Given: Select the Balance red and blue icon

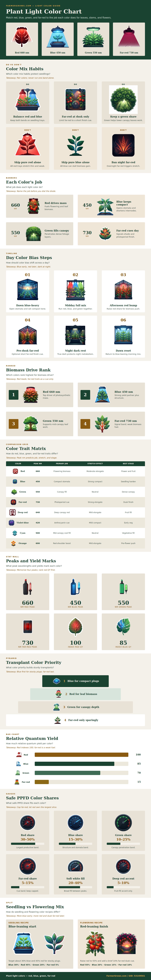Looking at the screenshot, I should pyautogui.click(x=28, y=100).
